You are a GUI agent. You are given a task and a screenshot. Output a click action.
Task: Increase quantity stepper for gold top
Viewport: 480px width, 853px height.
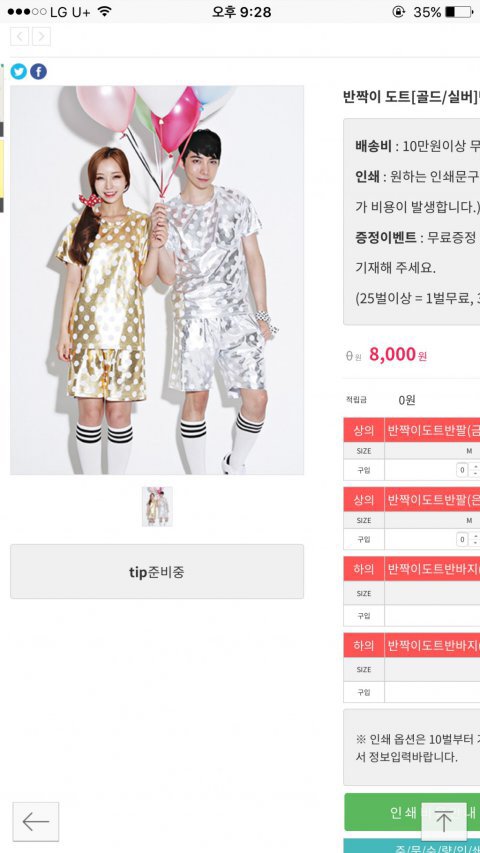[475, 467]
